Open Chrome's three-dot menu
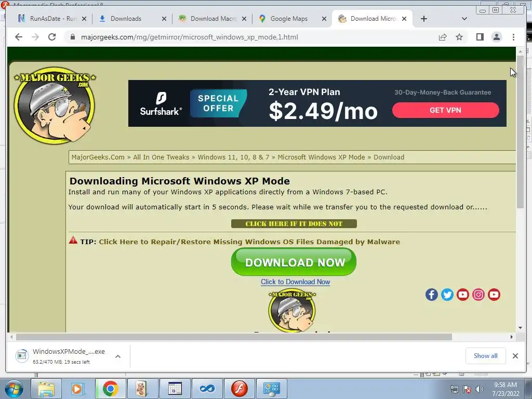The height and width of the screenshot is (399, 532). point(514,37)
